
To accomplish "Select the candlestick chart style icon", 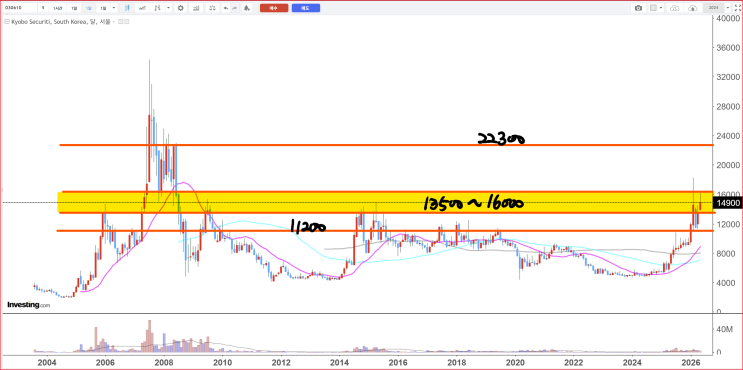I will [x=127, y=8].
